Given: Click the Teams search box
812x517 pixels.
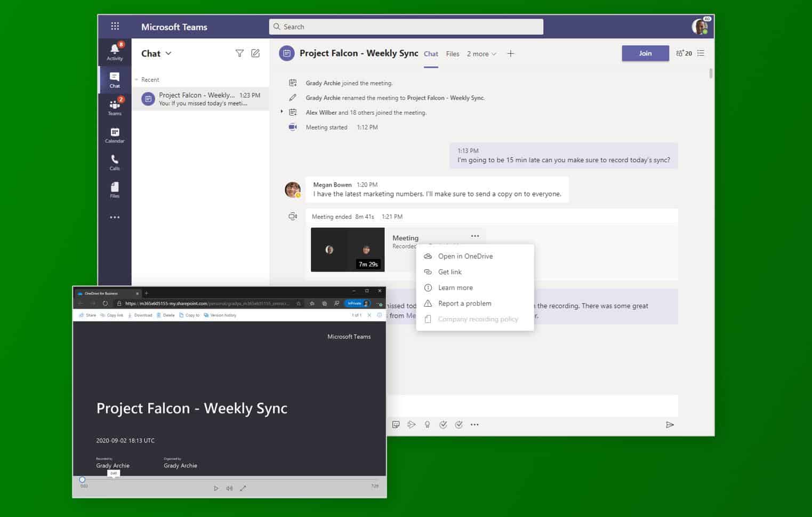Looking at the screenshot, I should [406, 27].
